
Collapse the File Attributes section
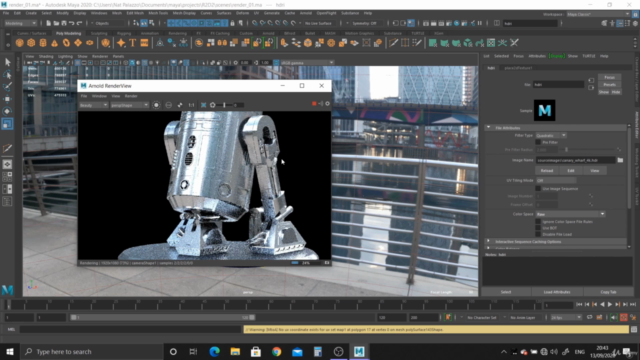[489, 128]
